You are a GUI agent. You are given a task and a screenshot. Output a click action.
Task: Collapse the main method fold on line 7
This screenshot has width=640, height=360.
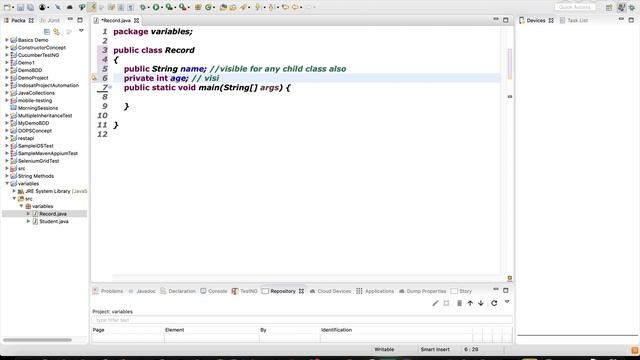point(110,87)
